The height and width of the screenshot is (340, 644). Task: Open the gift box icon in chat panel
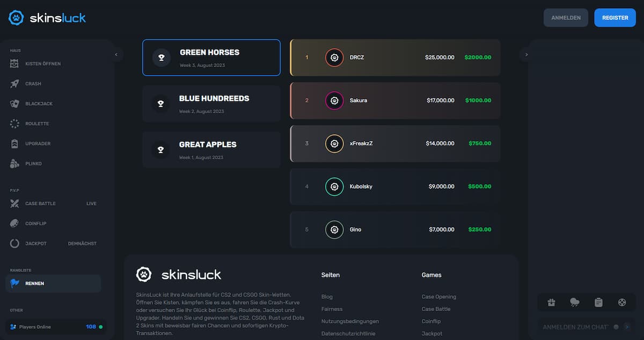[551, 302]
